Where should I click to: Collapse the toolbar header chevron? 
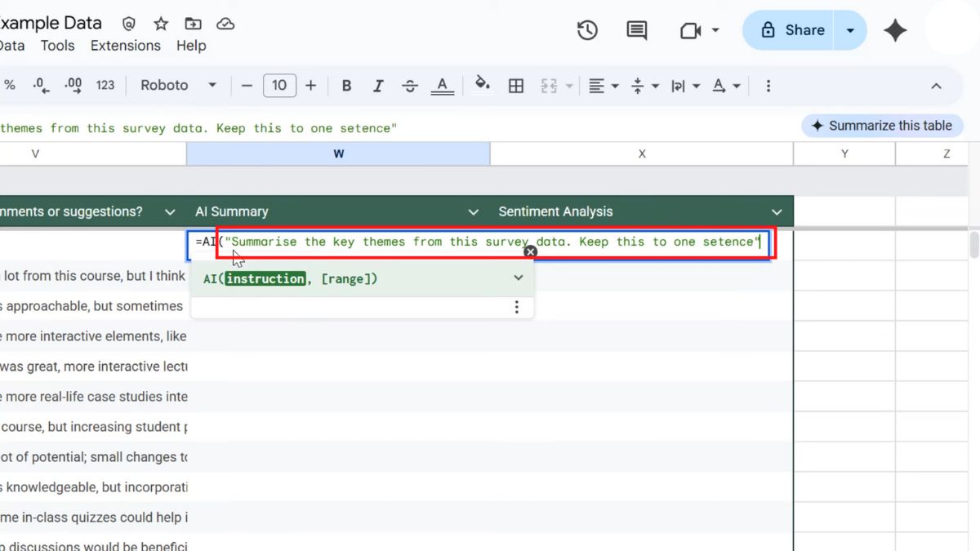936,86
